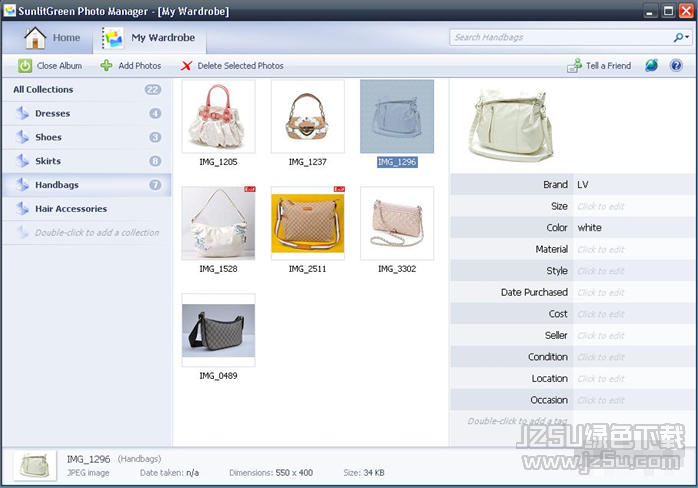The width and height of the screenshot is (698, 488).
Task: Click the Seller field to edit
Action: click(633, 335)
